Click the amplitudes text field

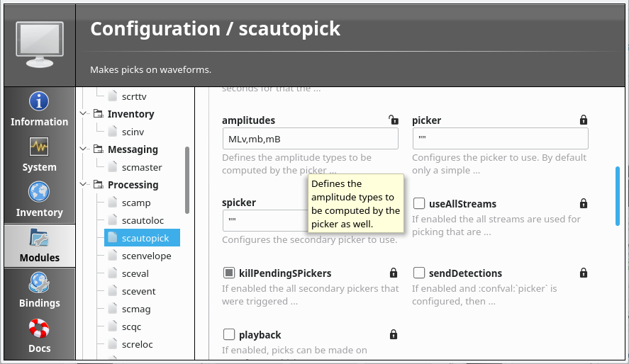(310, 138)
